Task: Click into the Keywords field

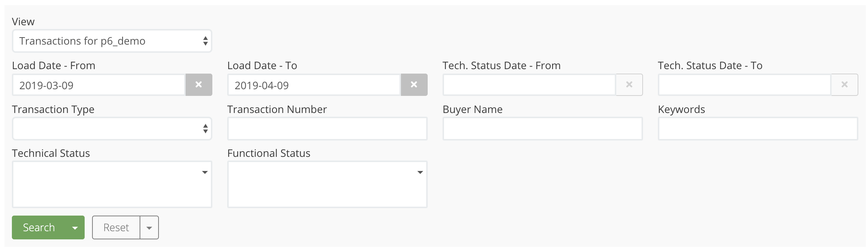Action: point(758,129)
